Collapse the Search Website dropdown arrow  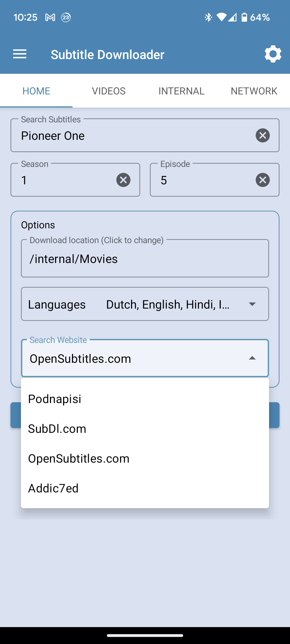(252, 358)
